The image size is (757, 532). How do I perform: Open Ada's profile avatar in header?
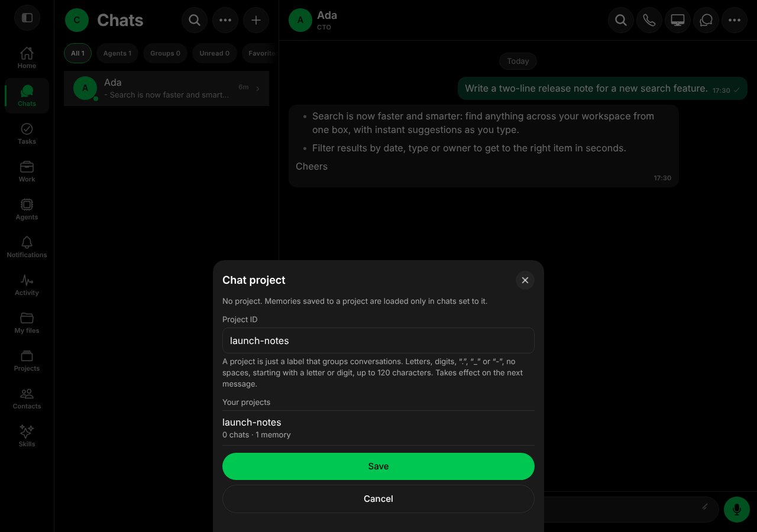[300, 20]
